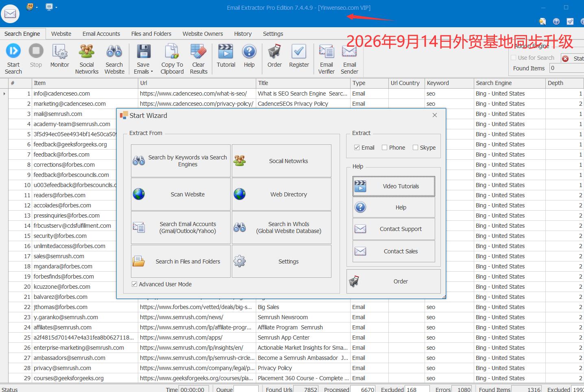This screenshot has height=392, width=584.
Task: Click the Help question mark toolbar icon
Action: (249, 52)
